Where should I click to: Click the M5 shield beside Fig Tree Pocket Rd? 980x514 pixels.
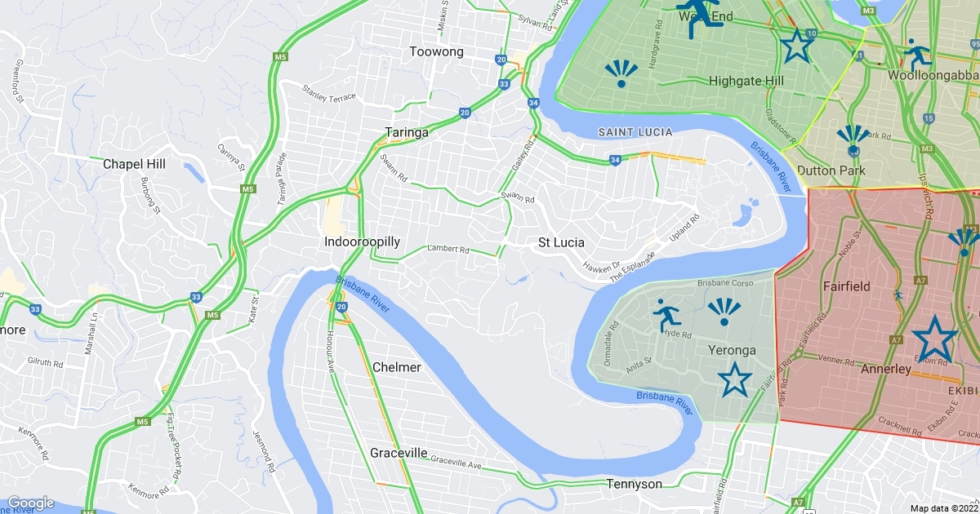[142, 422]
